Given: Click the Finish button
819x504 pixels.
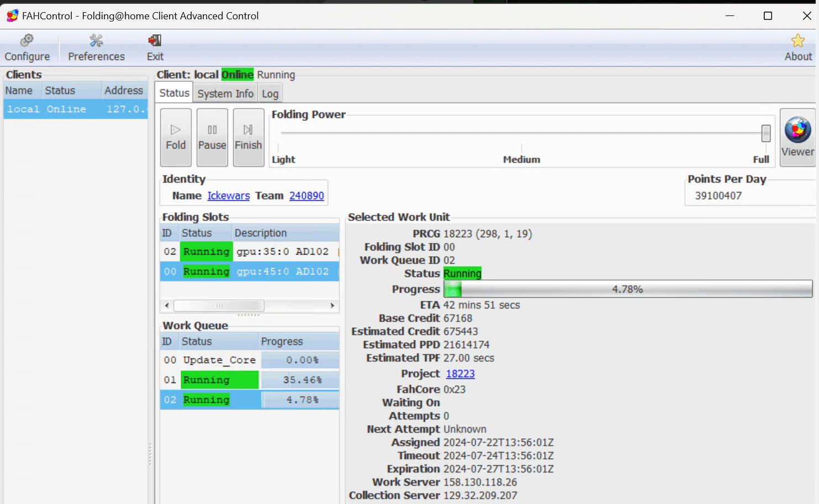Looking at the screenshot, I should pos(249,137).
